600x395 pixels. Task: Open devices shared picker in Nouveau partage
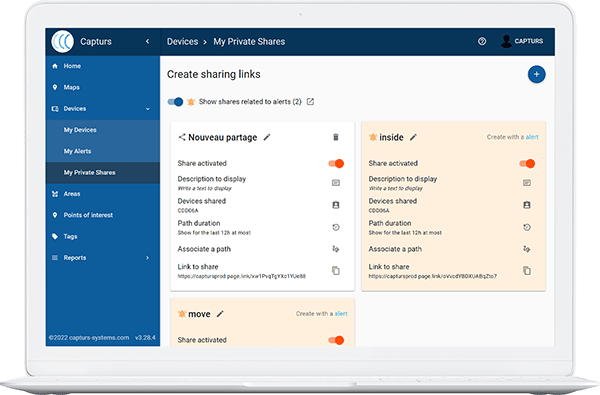(x=336, y=205)
